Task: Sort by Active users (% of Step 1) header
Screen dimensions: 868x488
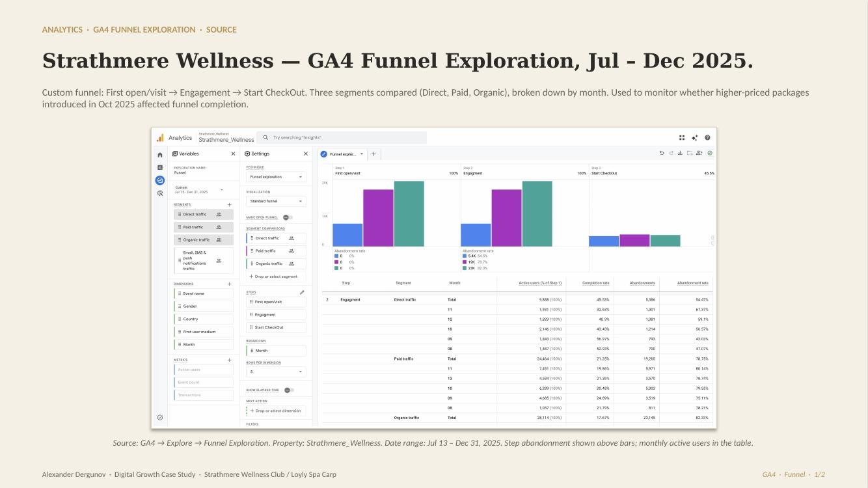Action: tap(540, 283)
